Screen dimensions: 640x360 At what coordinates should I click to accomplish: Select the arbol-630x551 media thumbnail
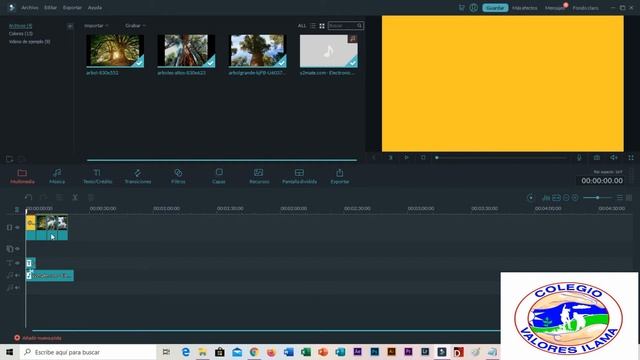coord(115,51)
